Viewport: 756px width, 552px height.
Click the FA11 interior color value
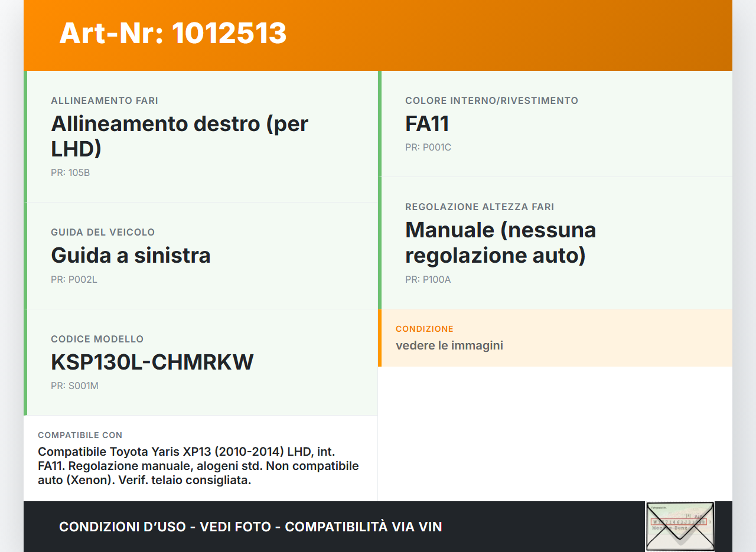(x=427, y=124)
